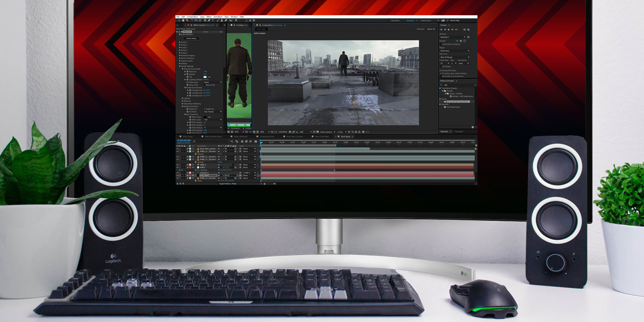Screen dimensions: 644x322
Task: Open the AO Mode Ray-Traced dropdown
Action: pos(213,112)
